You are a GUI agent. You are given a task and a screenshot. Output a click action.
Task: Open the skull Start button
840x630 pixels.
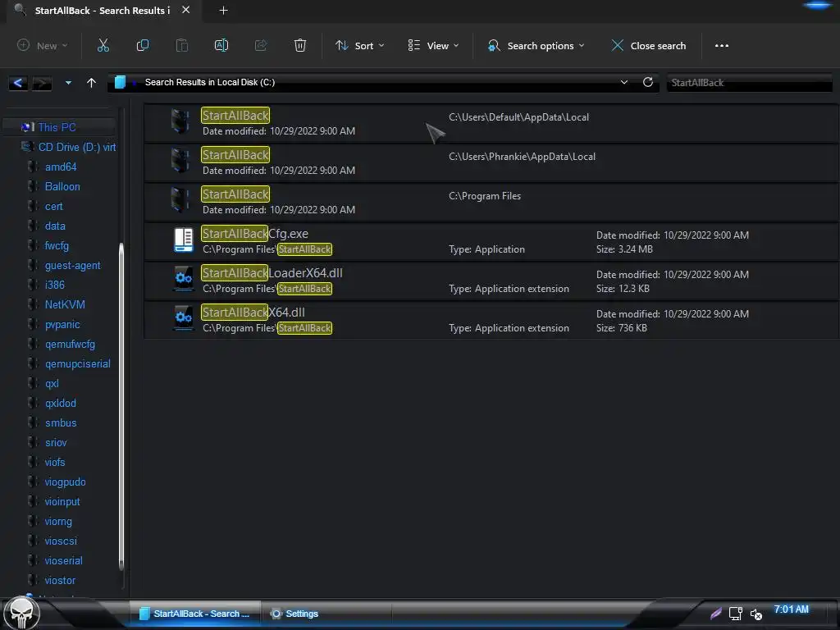click(x=21, y=613)
